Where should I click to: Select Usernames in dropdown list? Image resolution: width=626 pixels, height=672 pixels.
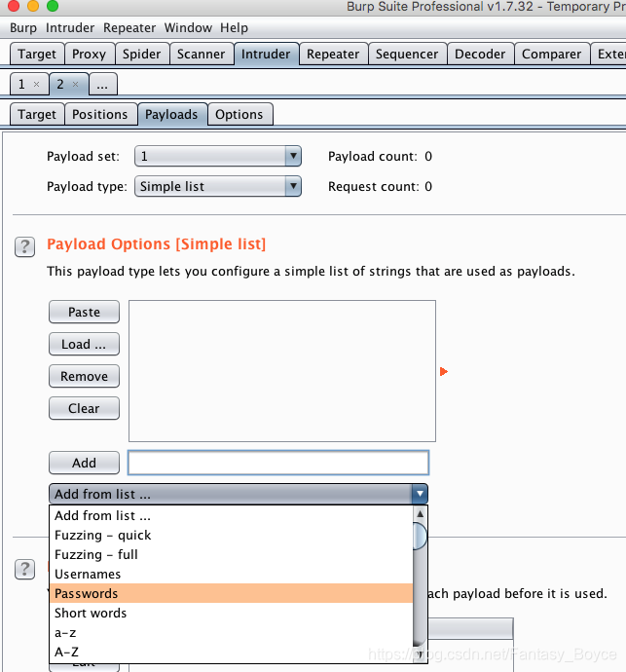[231, 575]
